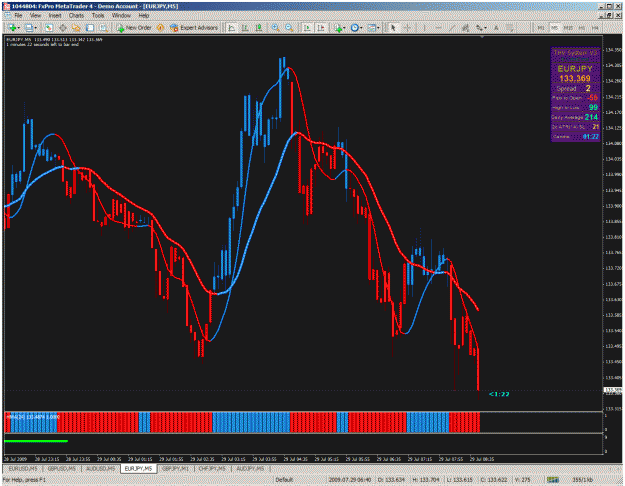Expand the Indicators dropdown arrow
The width and height of the screenshot is (625, 486).
[344, 28]
